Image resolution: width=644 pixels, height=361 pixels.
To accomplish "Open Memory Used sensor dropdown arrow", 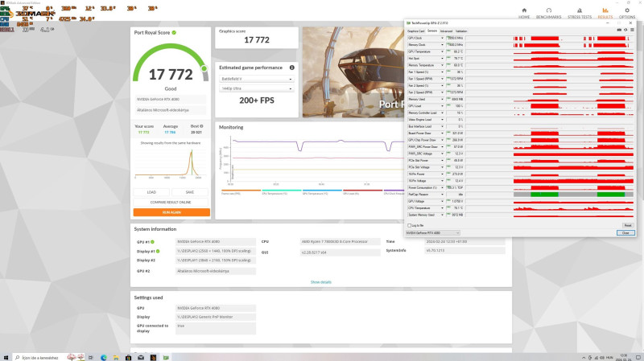I will (442, 99).
